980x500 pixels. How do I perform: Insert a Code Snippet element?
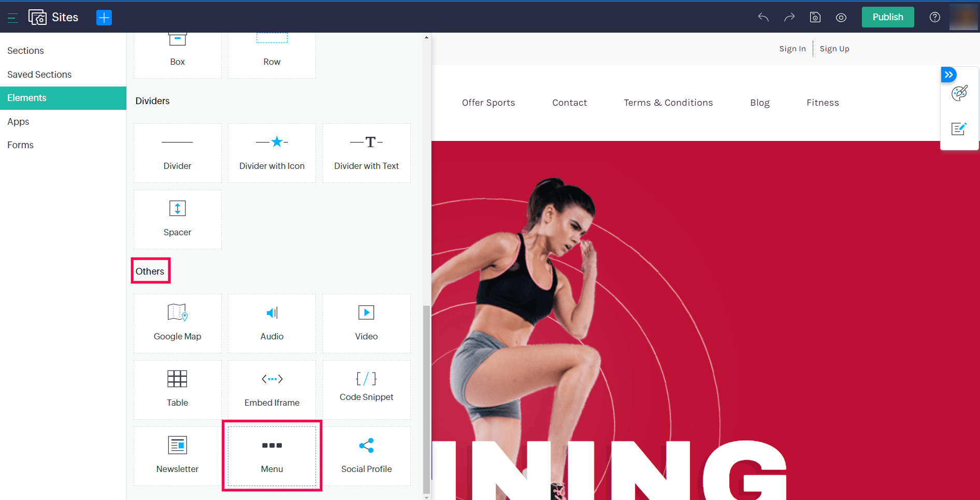click(x=367, y=390)
